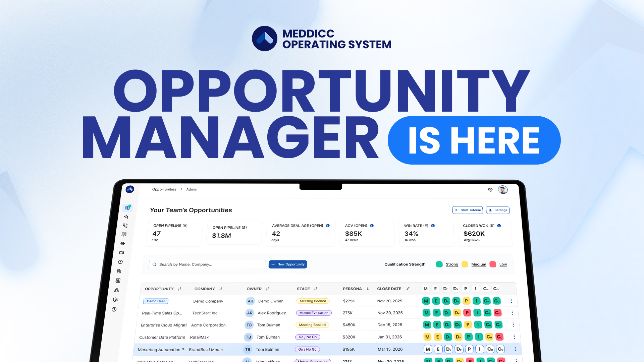
Task: Click the yellow Medium color swatch
Action: coord(465,264)
